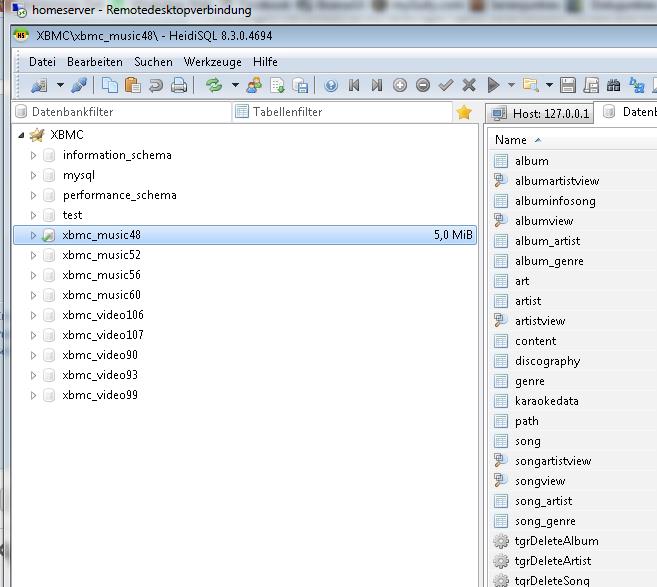Expand the xbmc_music48 database node
The height and width of the screenshot is (587, 657).
click(x=33, y=235)
